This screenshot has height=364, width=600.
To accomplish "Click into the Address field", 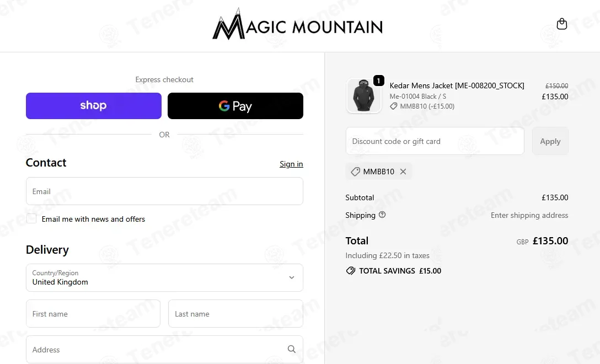I will [x=154, y=350].
